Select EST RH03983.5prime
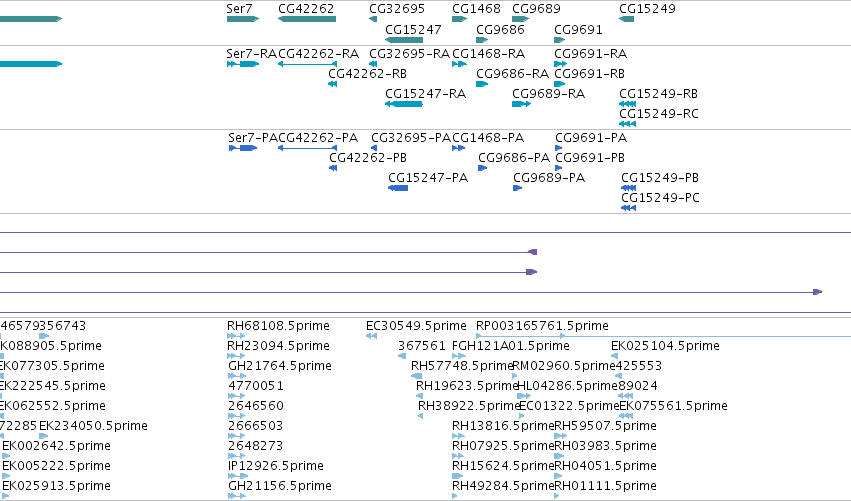The image size is (851, 501). [605, 446]
